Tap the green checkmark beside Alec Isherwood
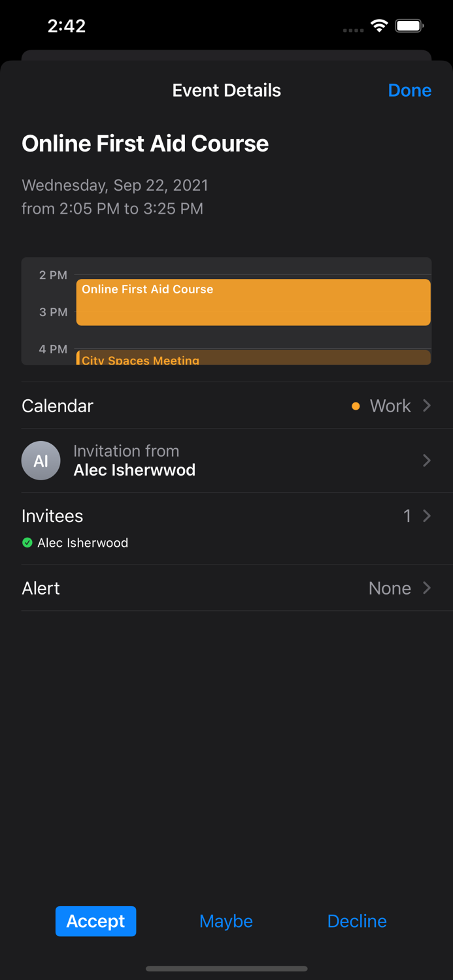The height and width of the screenshot is (980, 453). click(x=27, y=543)
